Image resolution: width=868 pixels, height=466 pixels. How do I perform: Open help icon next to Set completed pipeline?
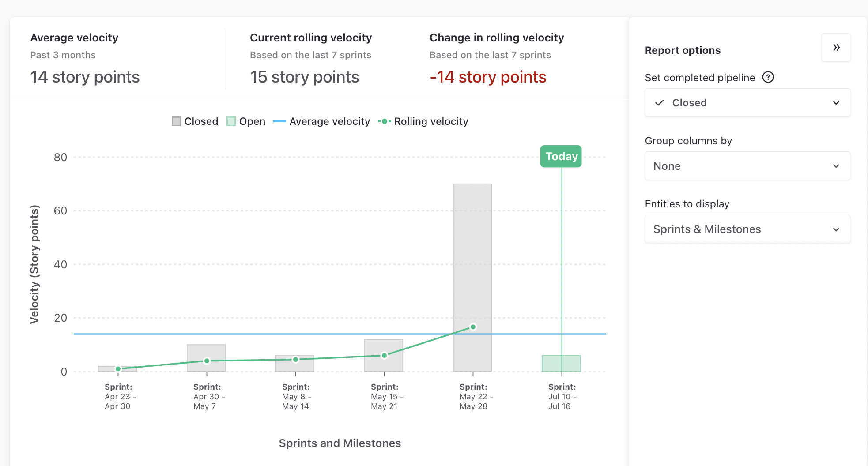tap(768, 77)
